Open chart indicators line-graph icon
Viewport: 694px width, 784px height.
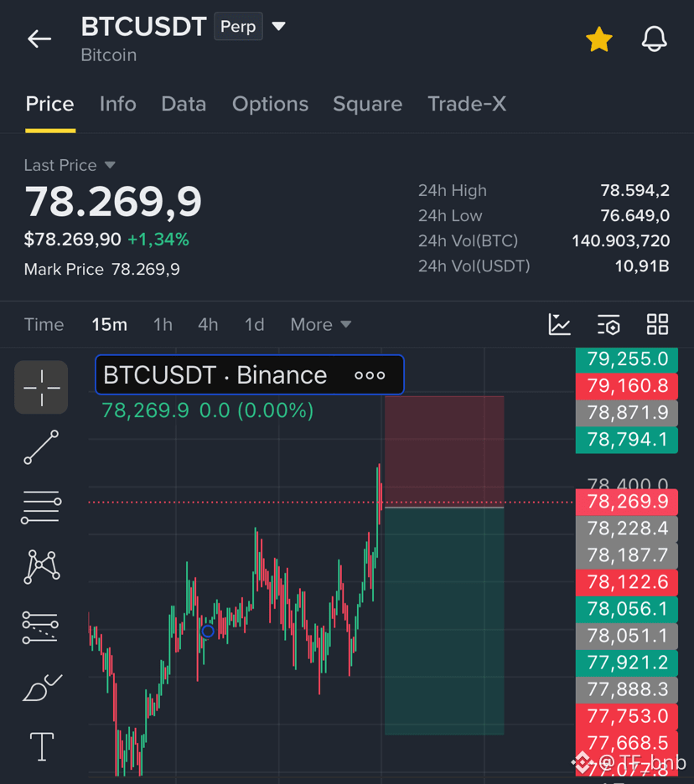pos(559,324)
